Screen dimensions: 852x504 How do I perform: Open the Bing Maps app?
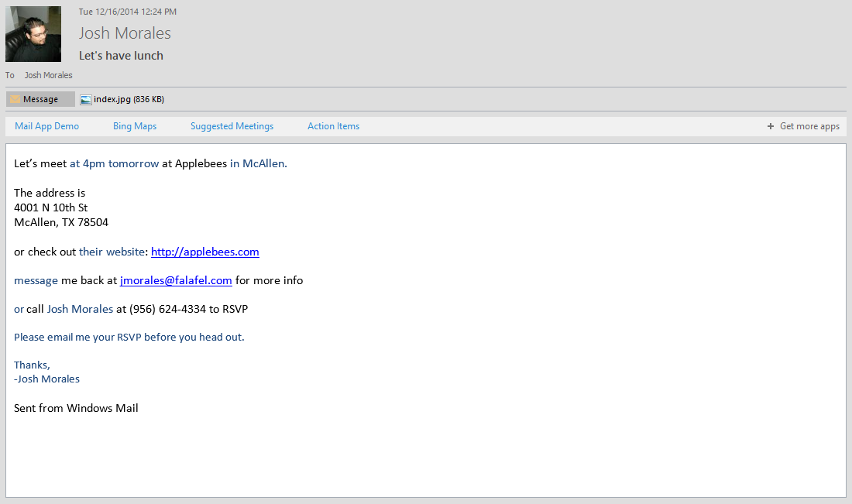click(134, 125)
